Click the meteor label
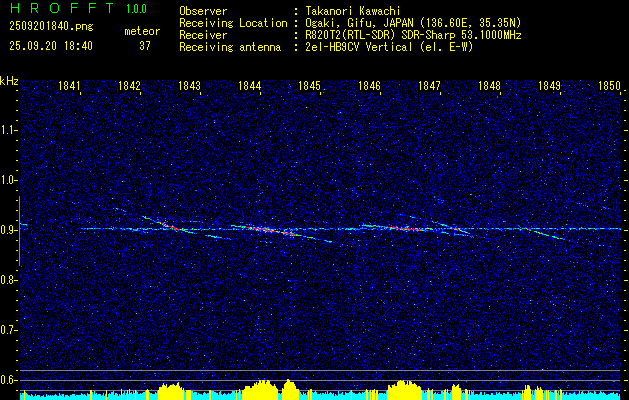Image resolution: width=629 pixels, height=400 pixels. point(142,31)
